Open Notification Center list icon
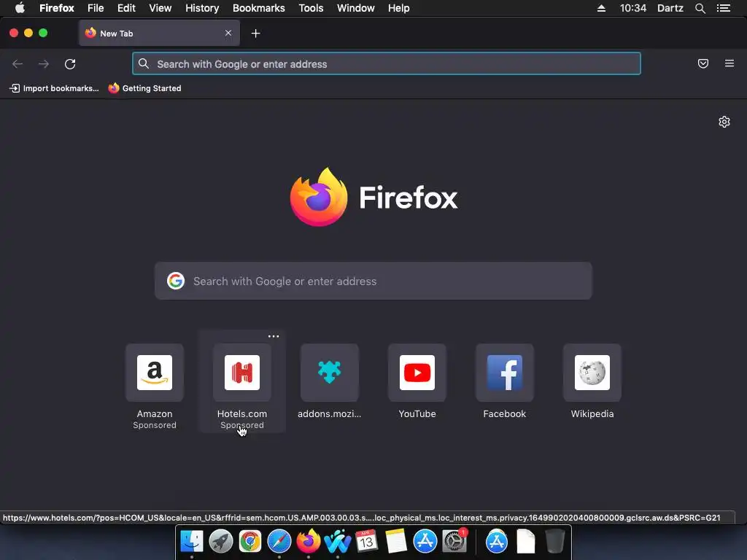This screenshot has width=747, height=560. (723, 8)
